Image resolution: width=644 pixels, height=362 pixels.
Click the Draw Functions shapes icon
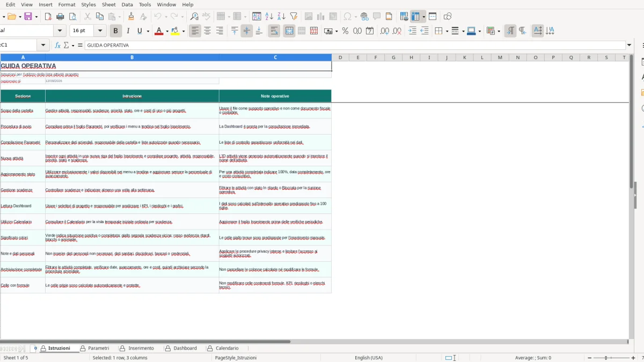coord(448,17)
